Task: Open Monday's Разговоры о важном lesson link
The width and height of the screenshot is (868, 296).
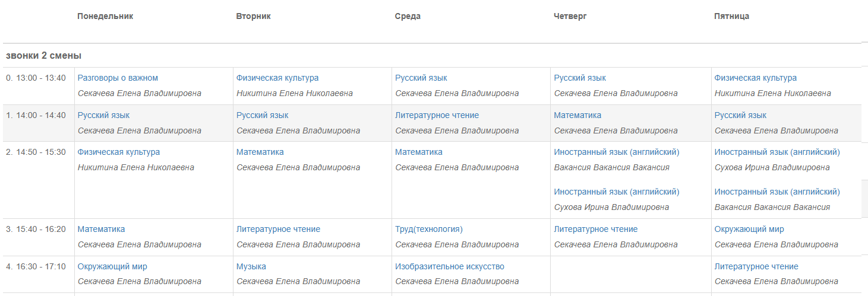Action: (118, 78)
